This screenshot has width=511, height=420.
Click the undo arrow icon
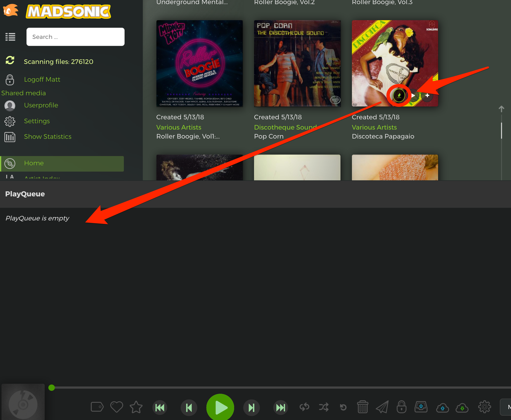343,407
